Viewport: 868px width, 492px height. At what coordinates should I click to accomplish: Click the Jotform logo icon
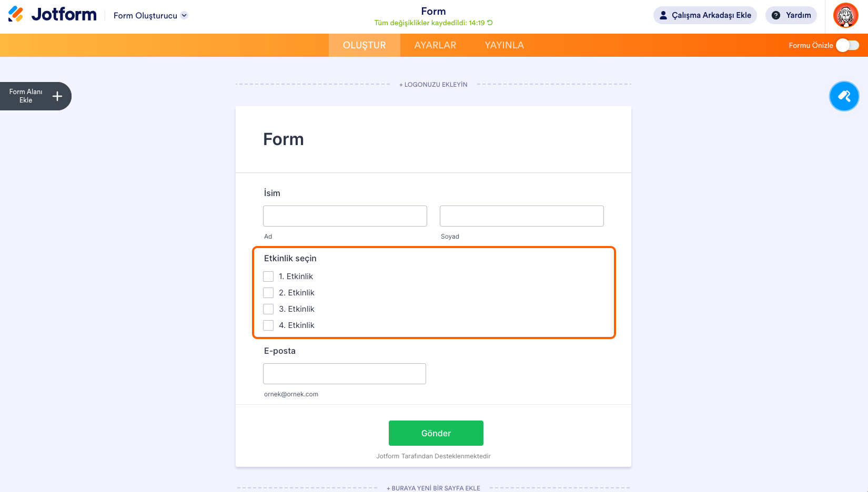pos(16,14)
